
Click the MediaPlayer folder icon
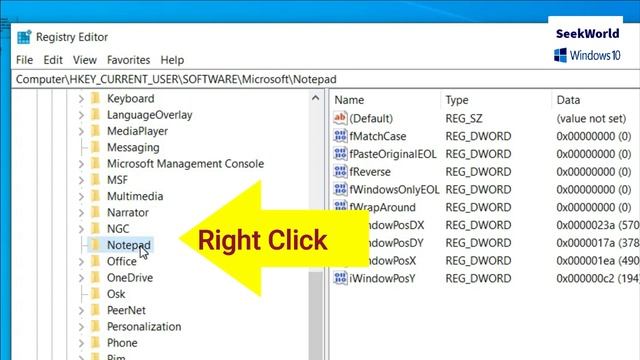click(x=96, y=131)
